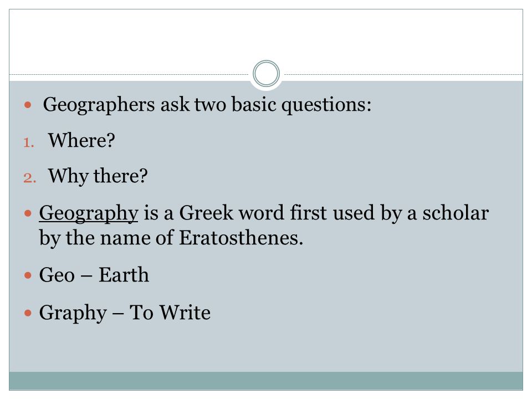Click the circle ornament at the slide top
This screenshot has height=399, width=532.
pos(267,74)
